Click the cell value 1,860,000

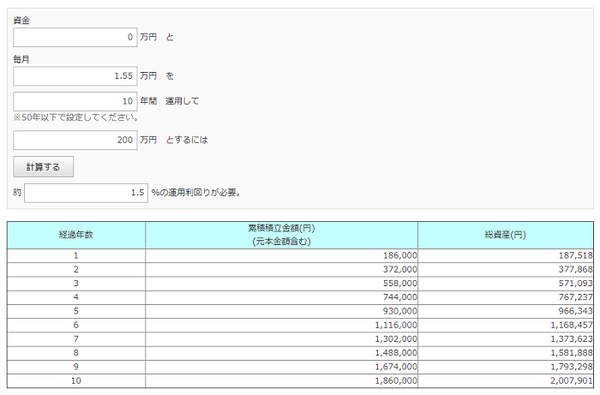coord(396,380)
